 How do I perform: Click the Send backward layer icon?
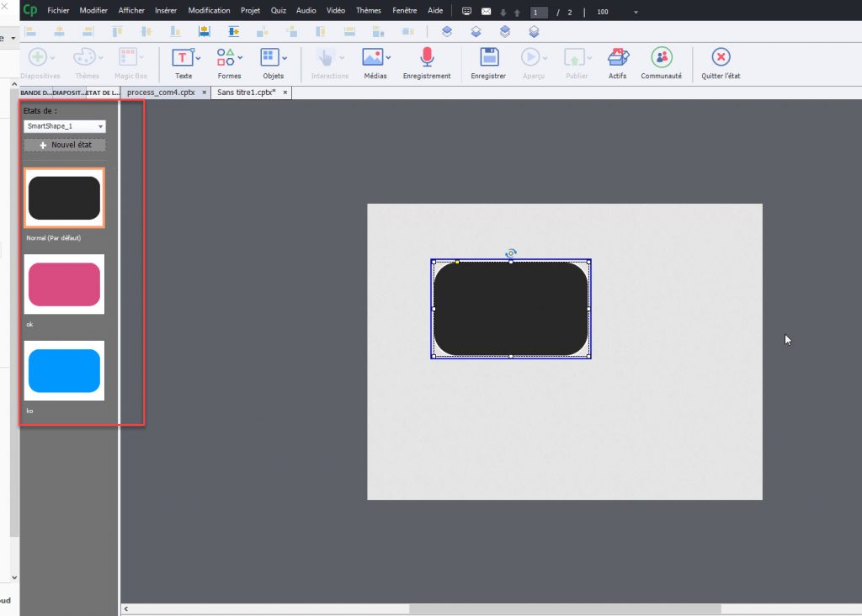(x=476, y=32)
